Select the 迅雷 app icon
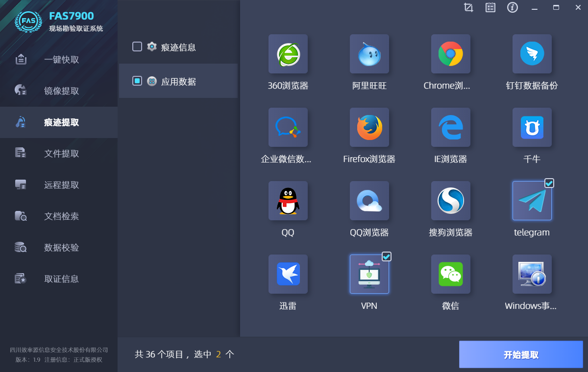The image size is (588, 372). click(288, 274)
